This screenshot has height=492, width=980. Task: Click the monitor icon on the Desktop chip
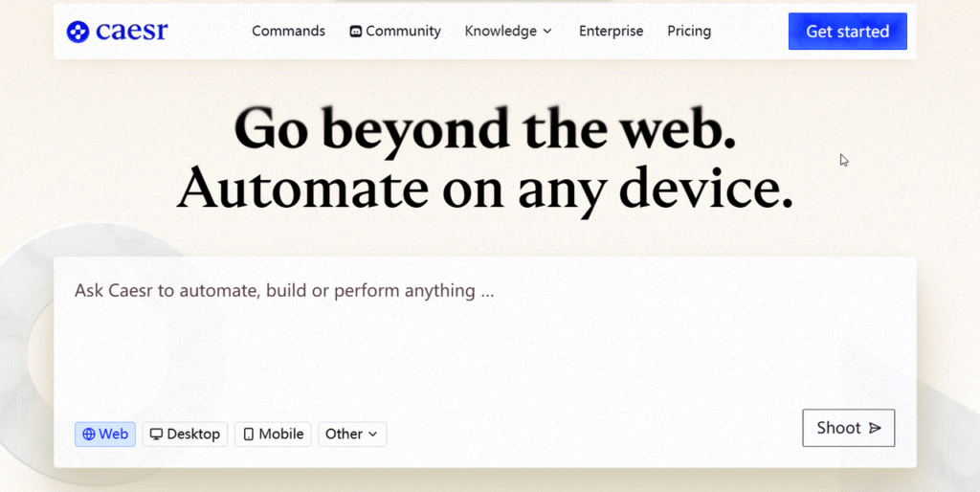tap(156, 435)
